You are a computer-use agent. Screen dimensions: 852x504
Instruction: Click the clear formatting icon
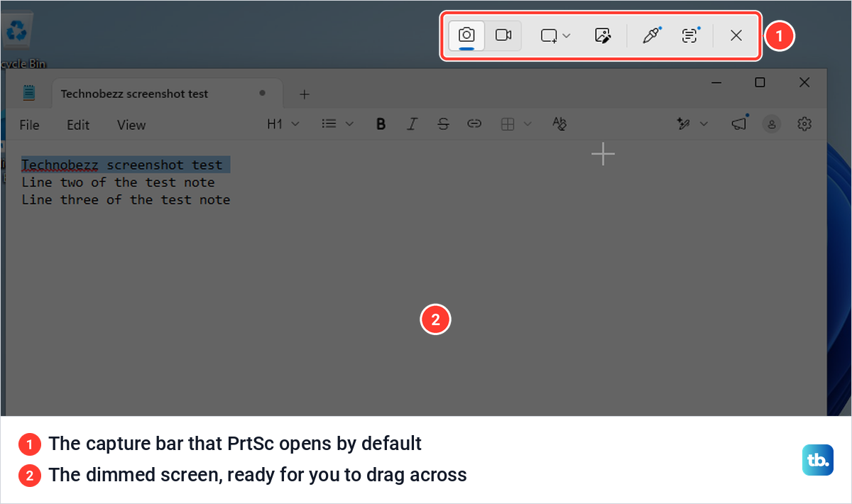click(x=559, y=124)
